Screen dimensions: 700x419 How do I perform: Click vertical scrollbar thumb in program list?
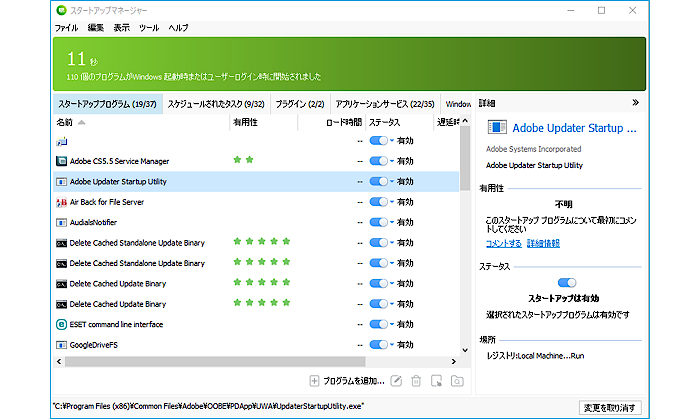(x=465, y=158)
